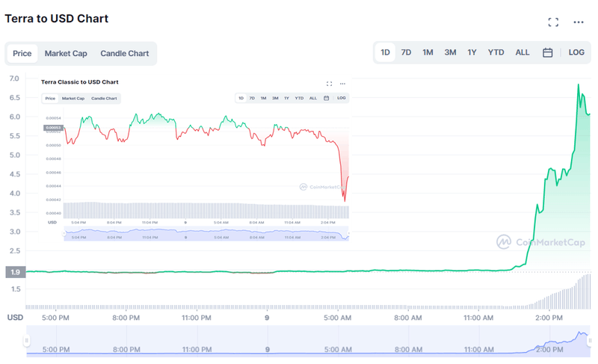This screenshot has width=598, height=364.
Task: Click the lowest red dip in the inset chart
Action: pyautogui.click(x=345, y=200)
